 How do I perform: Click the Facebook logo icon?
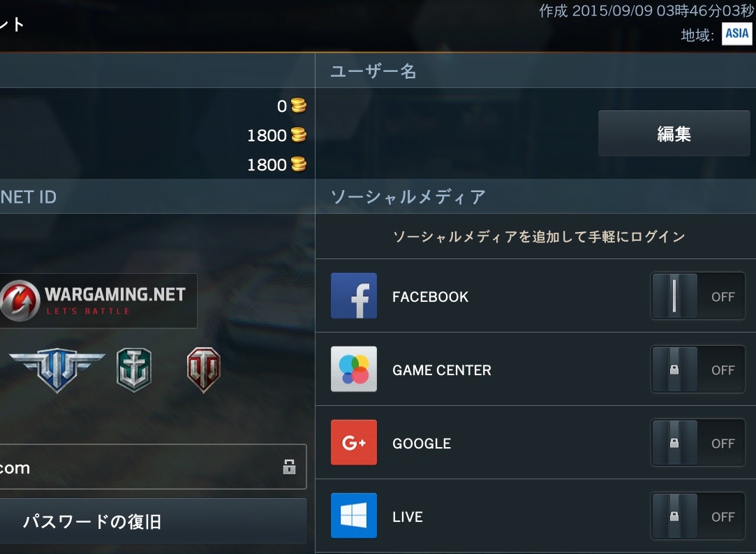353,296
